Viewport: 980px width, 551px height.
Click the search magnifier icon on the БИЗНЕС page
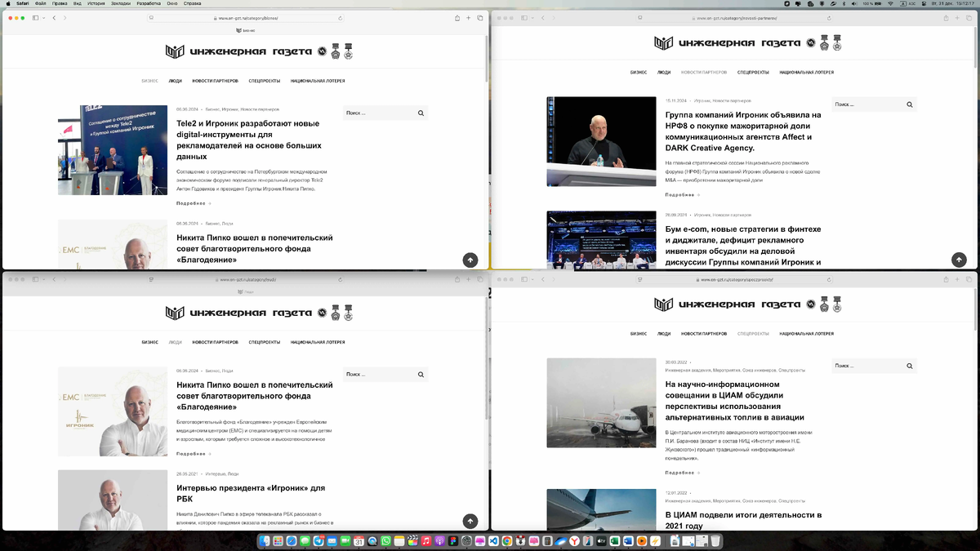(x=421, y=112)
